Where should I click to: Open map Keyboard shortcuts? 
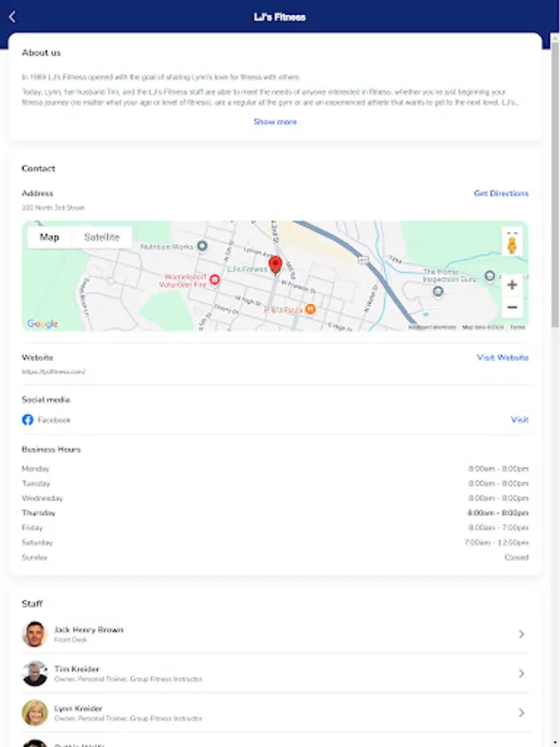click(432, 327)
